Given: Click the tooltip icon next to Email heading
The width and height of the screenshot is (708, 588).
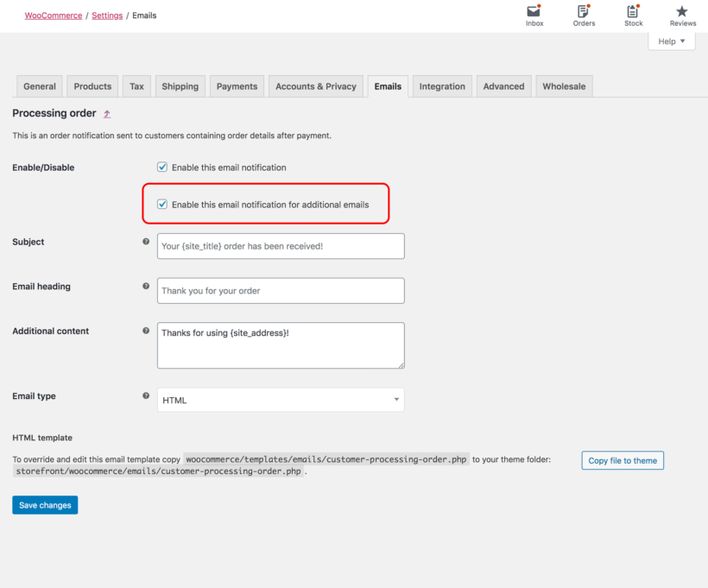Looking at the screenshot, I should coord(146,285).
